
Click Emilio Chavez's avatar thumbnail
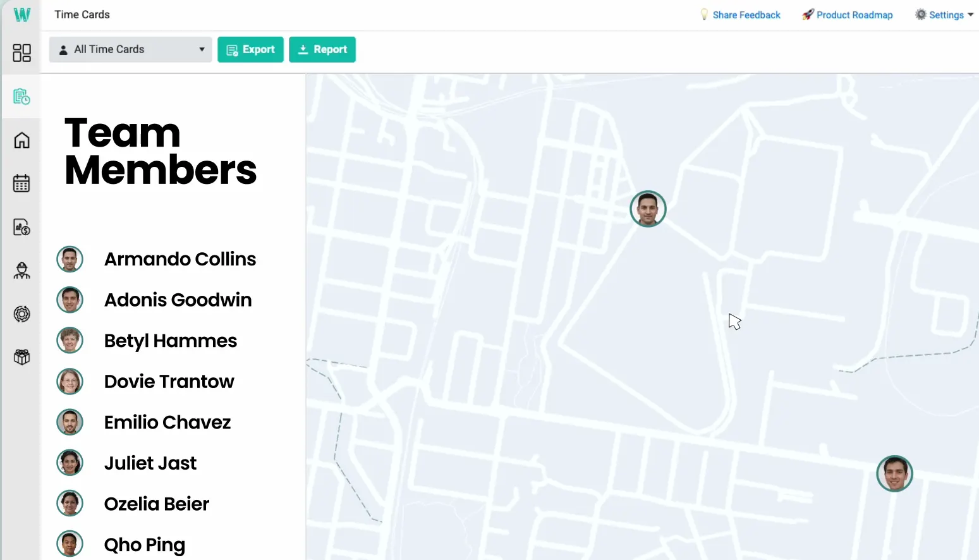70,422
